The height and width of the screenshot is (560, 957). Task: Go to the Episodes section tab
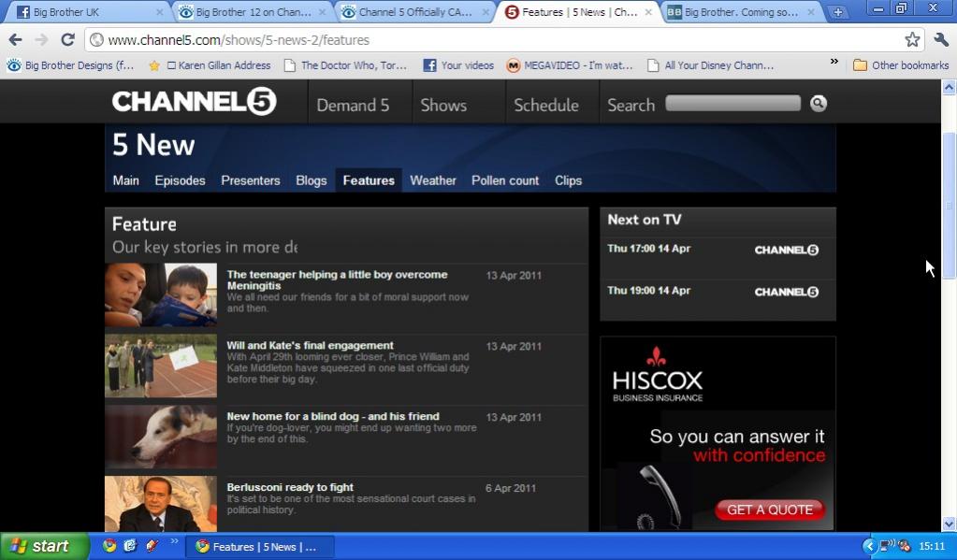(180, 180)
